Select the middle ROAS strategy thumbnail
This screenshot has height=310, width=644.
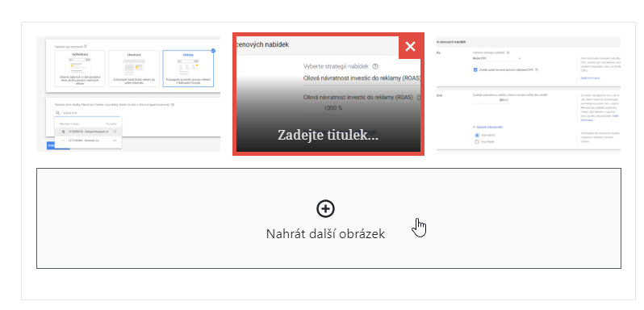tap(328, 94)
